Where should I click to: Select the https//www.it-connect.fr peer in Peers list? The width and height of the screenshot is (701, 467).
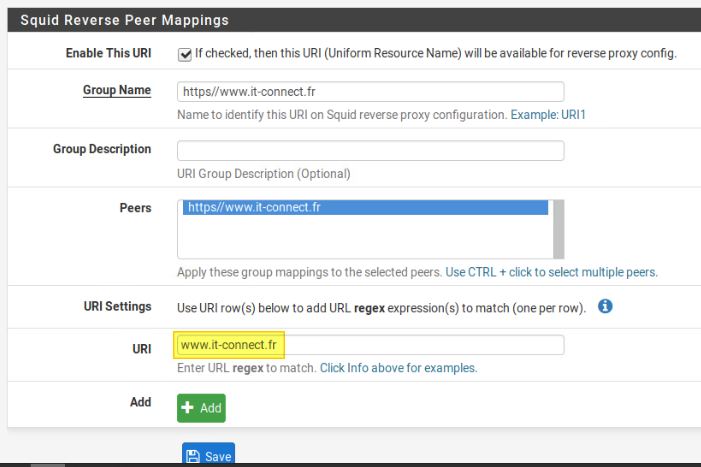pyautogui.click(x=364, y=208)
